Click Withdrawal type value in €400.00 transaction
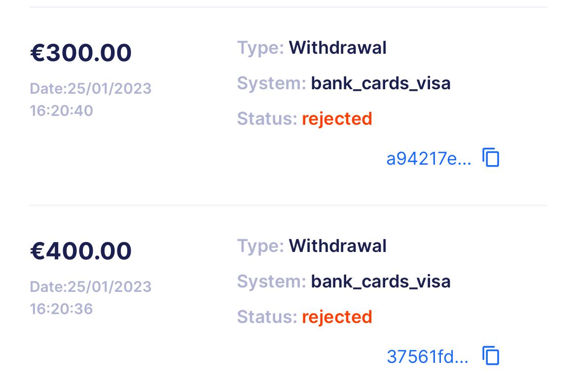Viewport: 577px width, 392px height. tap(337, 246)
